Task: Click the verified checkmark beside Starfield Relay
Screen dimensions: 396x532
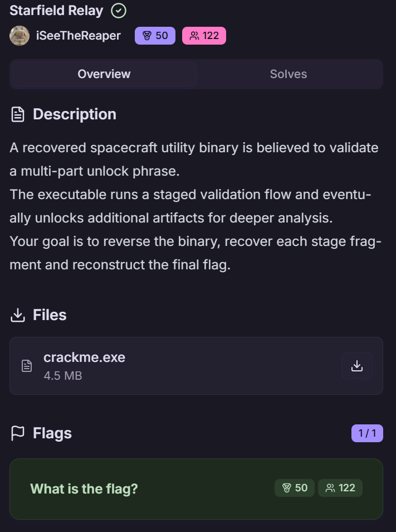Action: (119, 11)
